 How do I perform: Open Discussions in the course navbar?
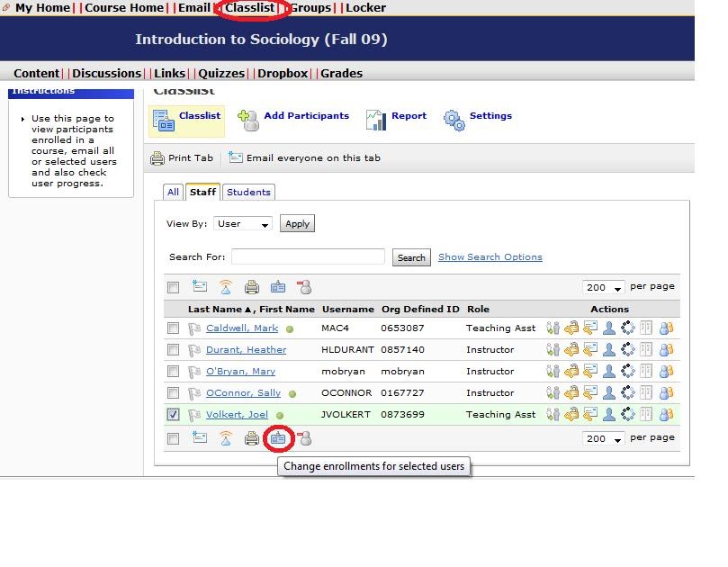[x=106, y=74]
